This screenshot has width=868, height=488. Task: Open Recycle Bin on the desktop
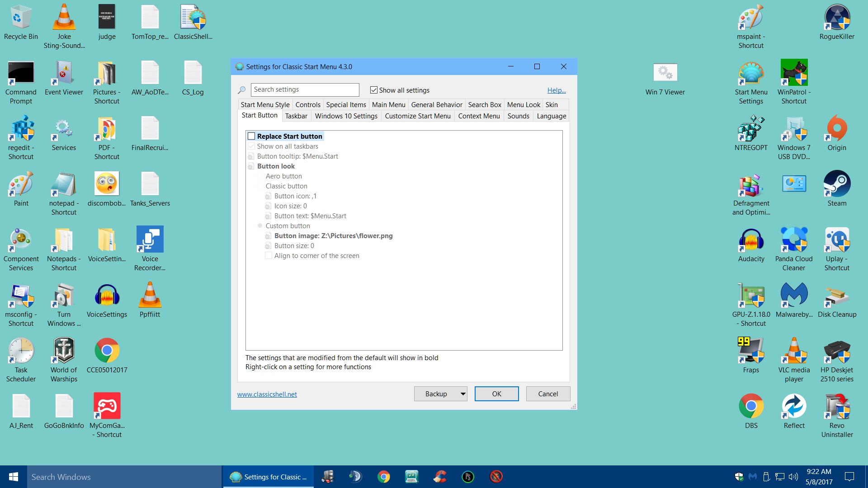pyautogui.click(x=21, y=18)
